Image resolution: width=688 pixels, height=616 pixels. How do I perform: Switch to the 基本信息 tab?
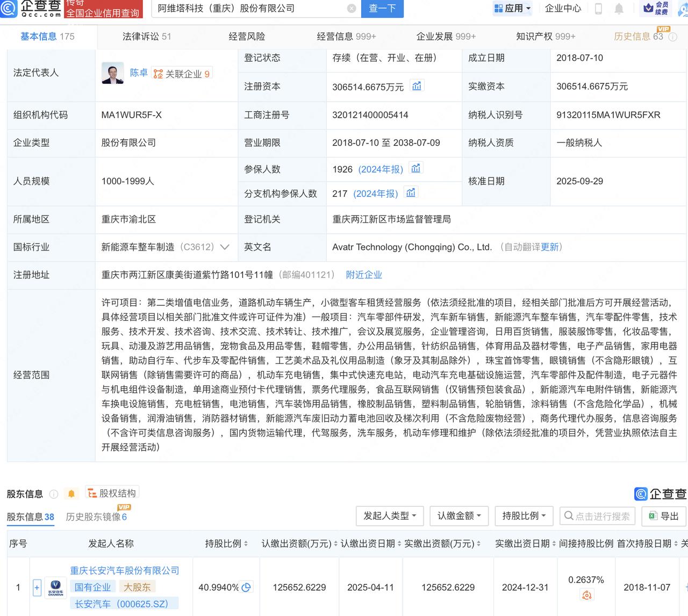click(47, 37)
